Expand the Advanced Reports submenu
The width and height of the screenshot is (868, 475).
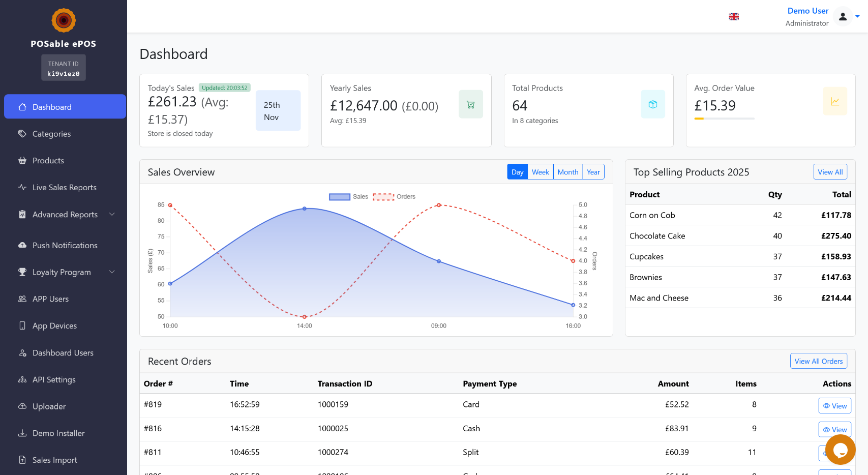coord(65,215)
